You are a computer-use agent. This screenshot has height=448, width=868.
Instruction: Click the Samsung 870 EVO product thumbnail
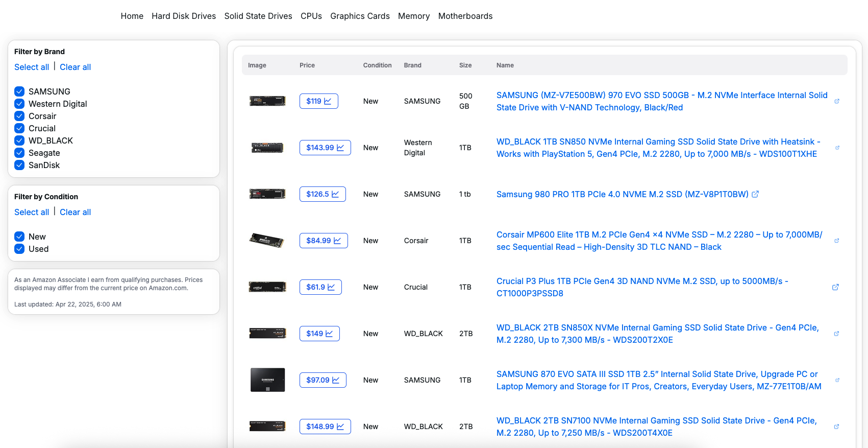point(267,380)
